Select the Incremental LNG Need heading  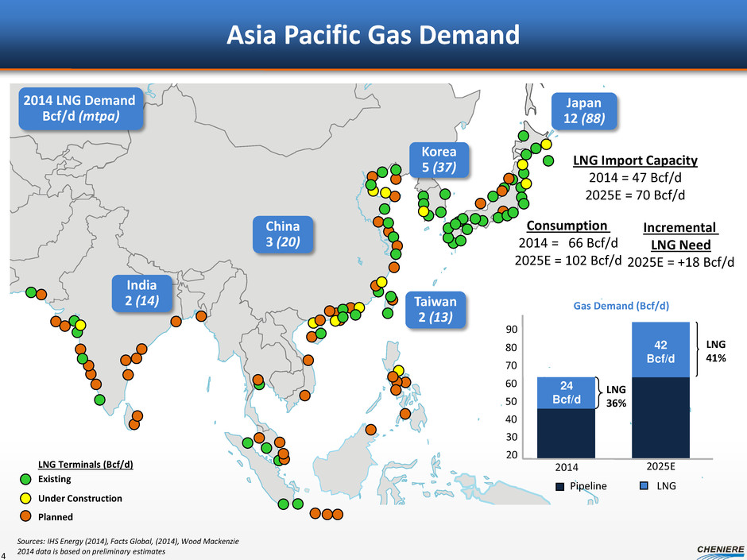click(679, 235)
